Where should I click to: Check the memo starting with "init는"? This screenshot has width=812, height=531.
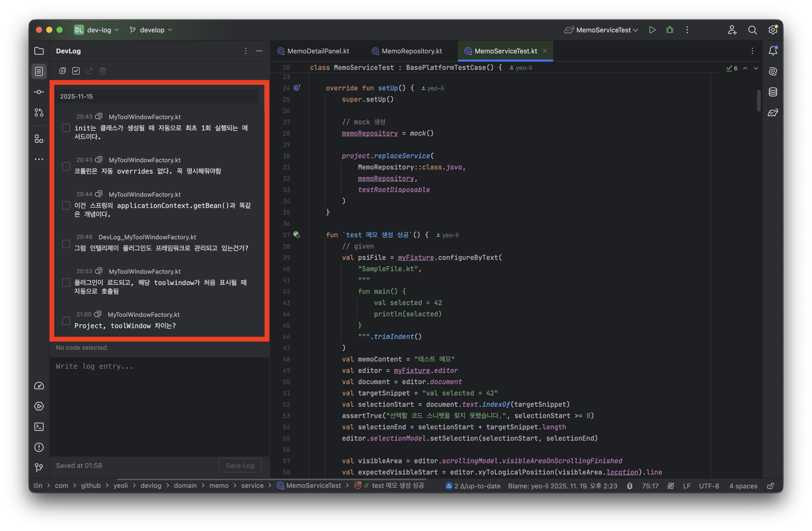coord(66,128)
